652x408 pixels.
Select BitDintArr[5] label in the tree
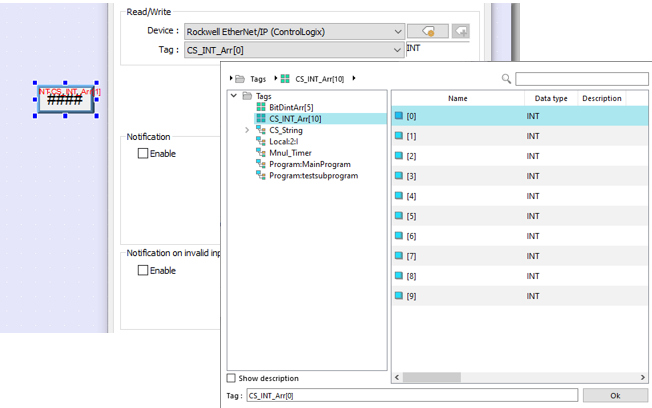click(x=291, y=107)
